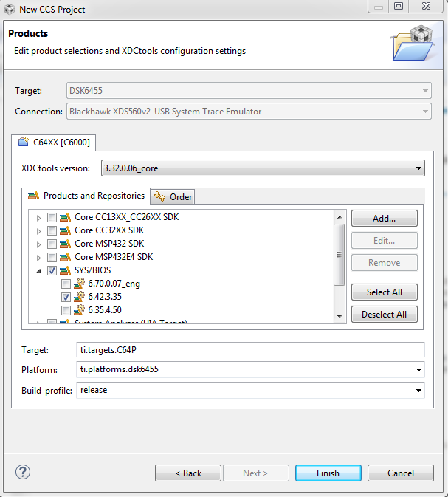Open the Build-profile dropdown
The width and height of the screenshot is (448, 497).
tap(419, 391)
